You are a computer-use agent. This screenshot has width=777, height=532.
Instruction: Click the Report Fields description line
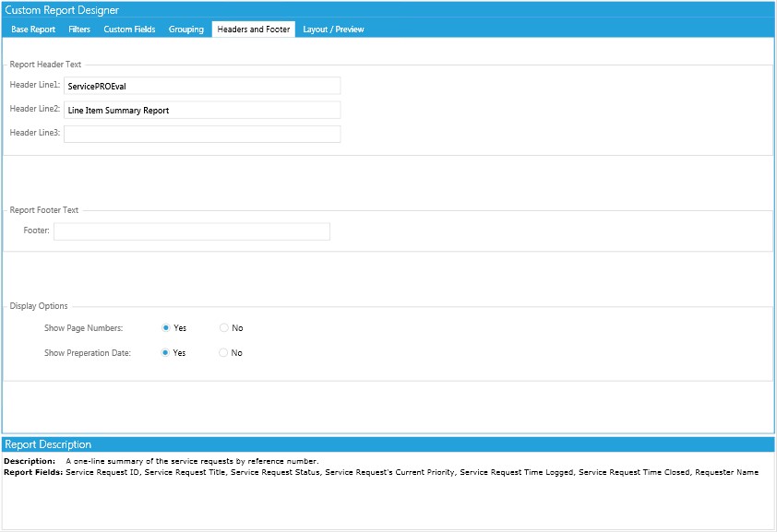[x=369, y=471]
